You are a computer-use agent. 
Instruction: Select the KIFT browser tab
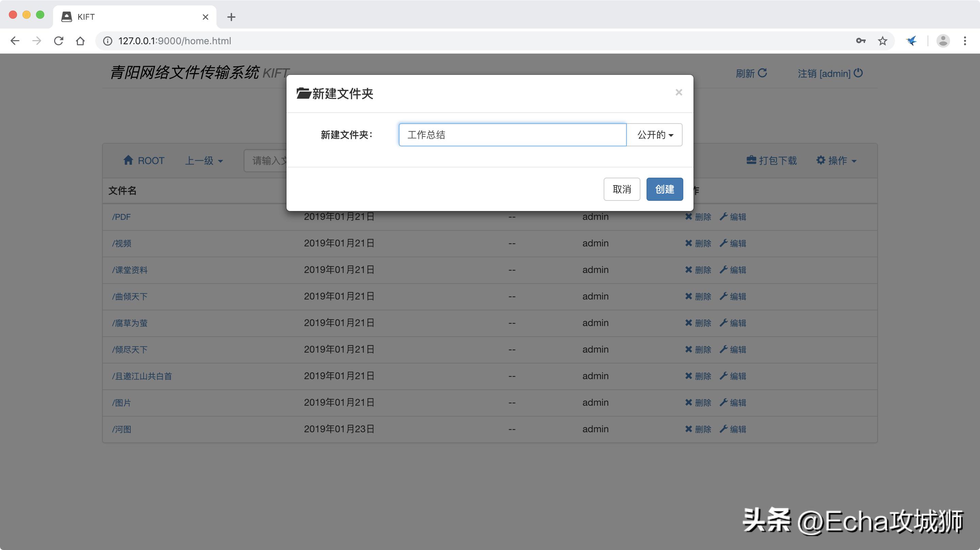click(x=114, y=16)
